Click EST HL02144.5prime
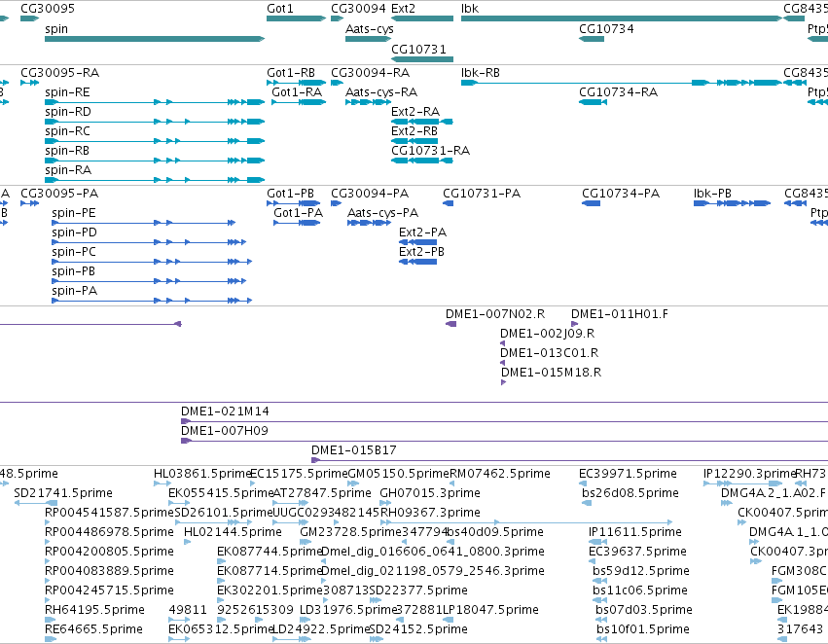 [189, 542]
